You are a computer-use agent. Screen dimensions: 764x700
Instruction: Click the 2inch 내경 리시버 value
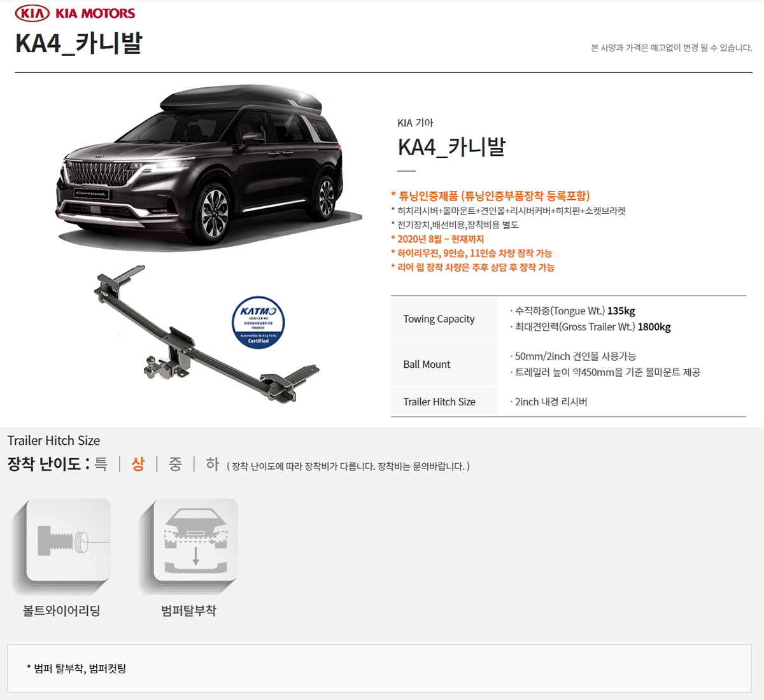tap(548, 402)
